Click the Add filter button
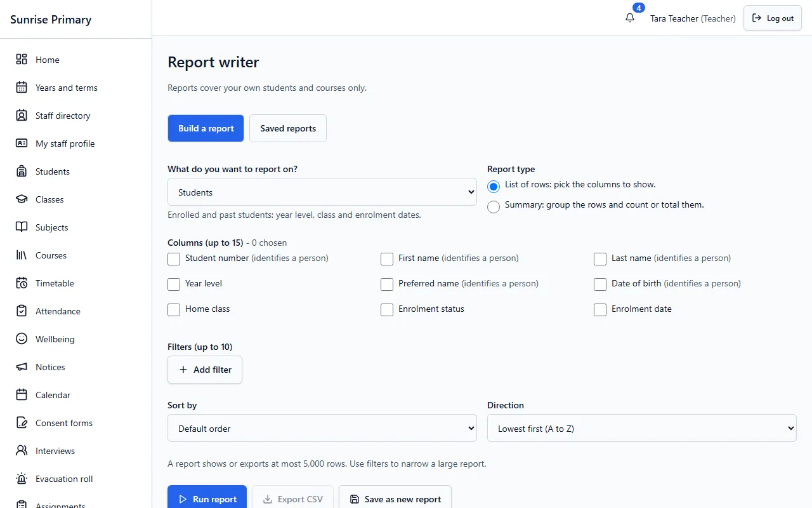Viewport: 812px width, 508px height. click(205, 370)
